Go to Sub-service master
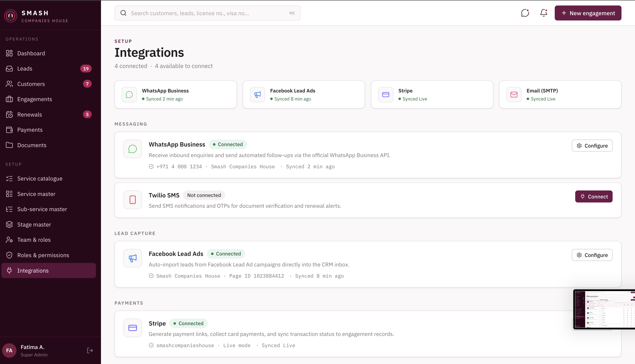This screenshot has width=635, height=364. (49, 209)
